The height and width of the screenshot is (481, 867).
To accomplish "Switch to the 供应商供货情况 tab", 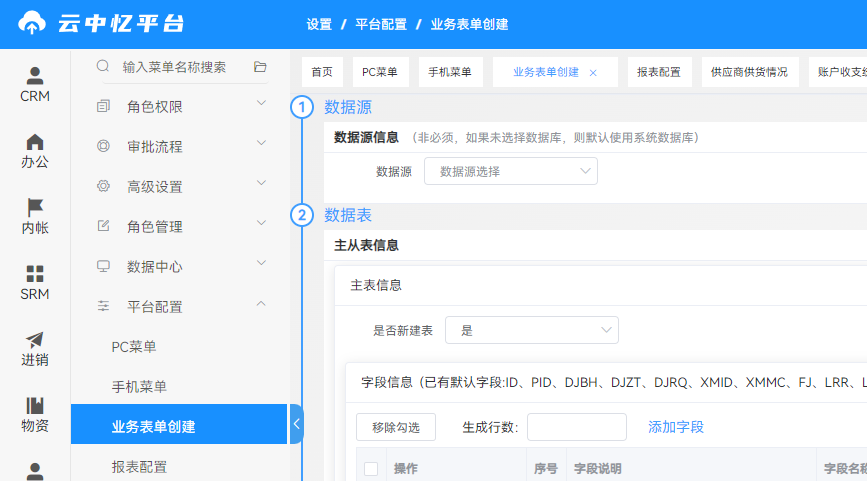I will click(x=750, y=72).
